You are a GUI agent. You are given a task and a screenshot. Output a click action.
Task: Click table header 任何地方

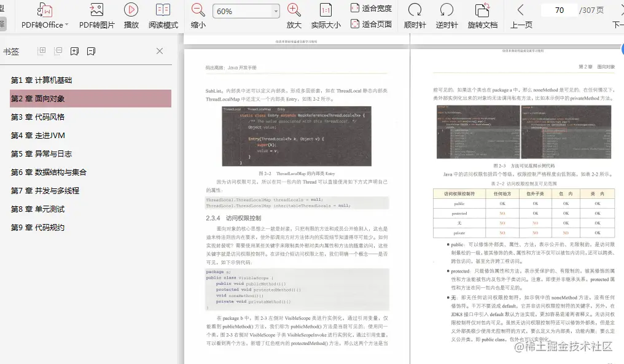coord(502,194)
